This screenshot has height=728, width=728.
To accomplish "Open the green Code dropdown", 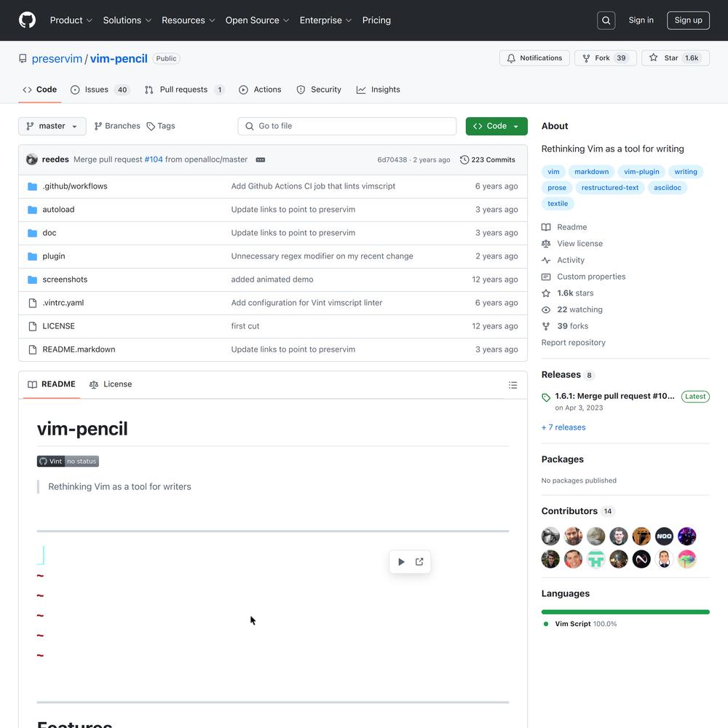I will [496, 126].
